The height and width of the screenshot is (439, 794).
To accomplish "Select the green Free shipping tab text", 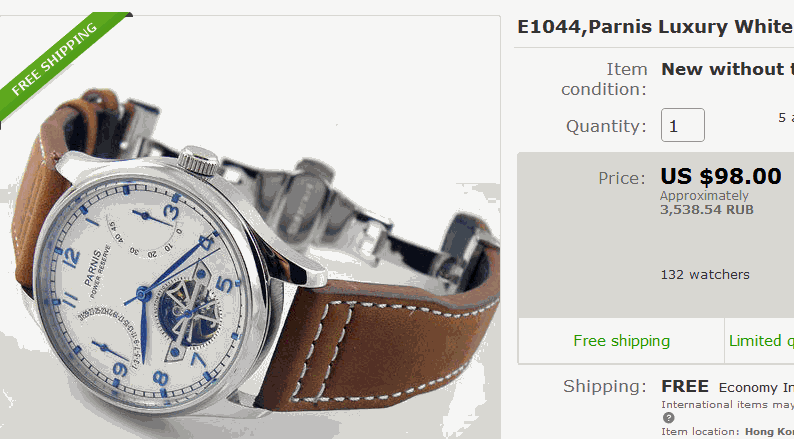I will click(621, 341).
